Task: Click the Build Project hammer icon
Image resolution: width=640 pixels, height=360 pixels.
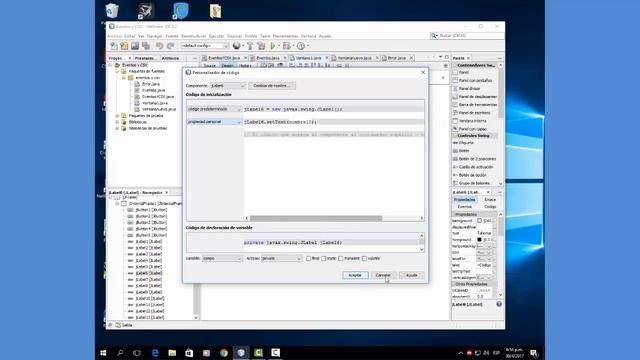Action: pyautogui.click(x=250, y=46)
